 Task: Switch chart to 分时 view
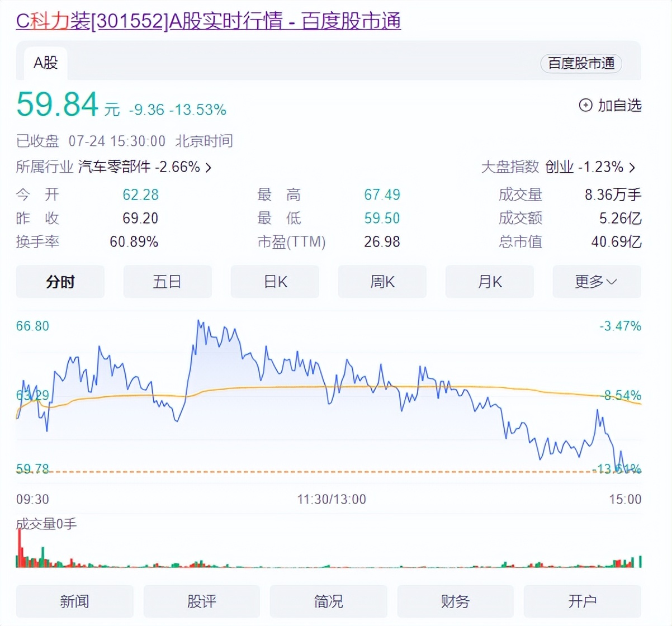click(60, 282)
